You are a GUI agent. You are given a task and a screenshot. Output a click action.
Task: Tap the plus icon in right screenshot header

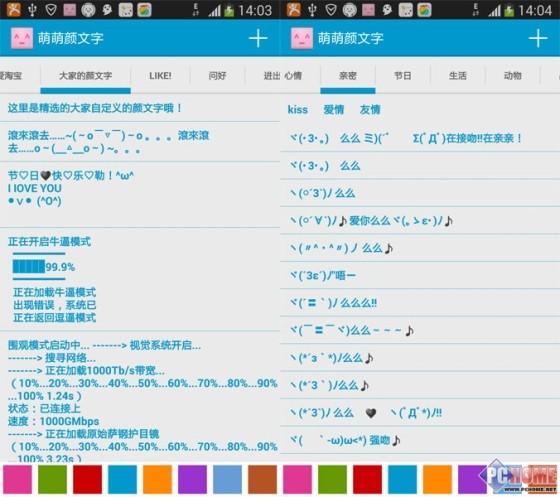pyautogui.click(x=538, y=38)
